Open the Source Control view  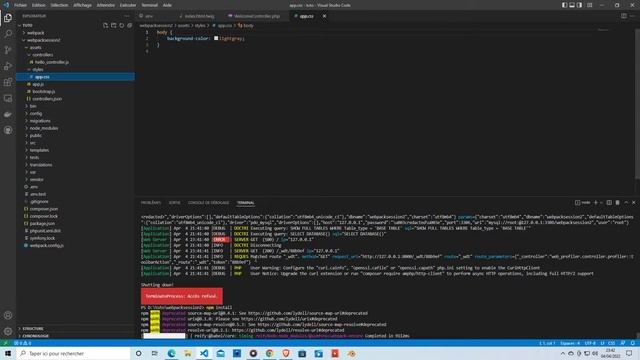[8, 50]
